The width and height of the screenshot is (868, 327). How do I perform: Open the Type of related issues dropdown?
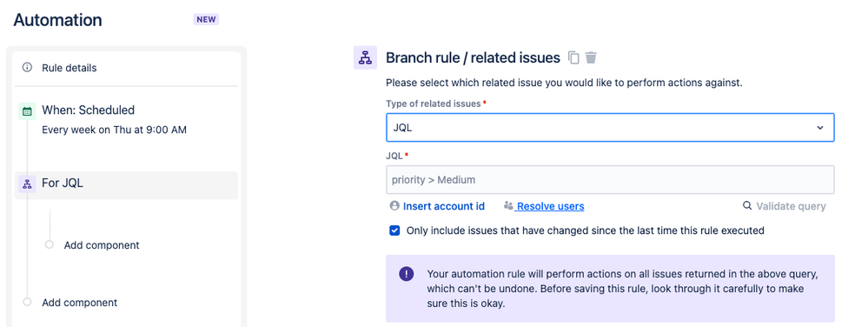pos(610,128)
